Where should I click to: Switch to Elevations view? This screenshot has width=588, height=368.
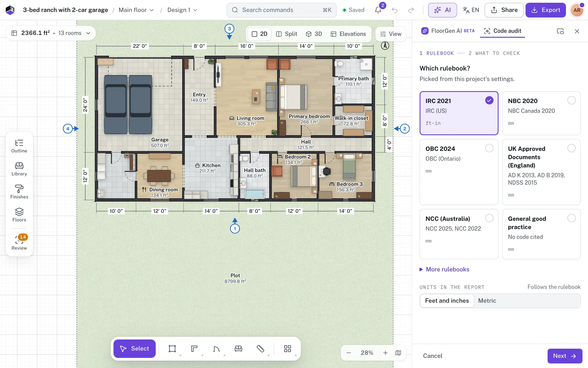click(348, 34)
